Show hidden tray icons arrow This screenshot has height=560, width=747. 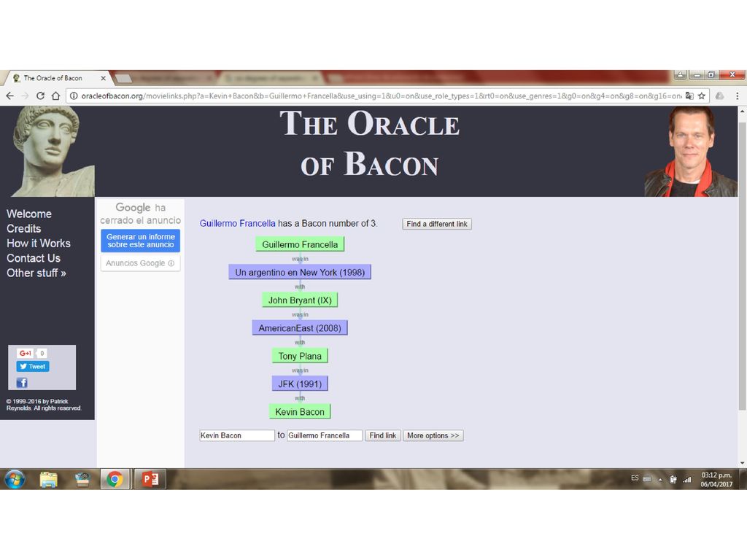click(659, 480)
